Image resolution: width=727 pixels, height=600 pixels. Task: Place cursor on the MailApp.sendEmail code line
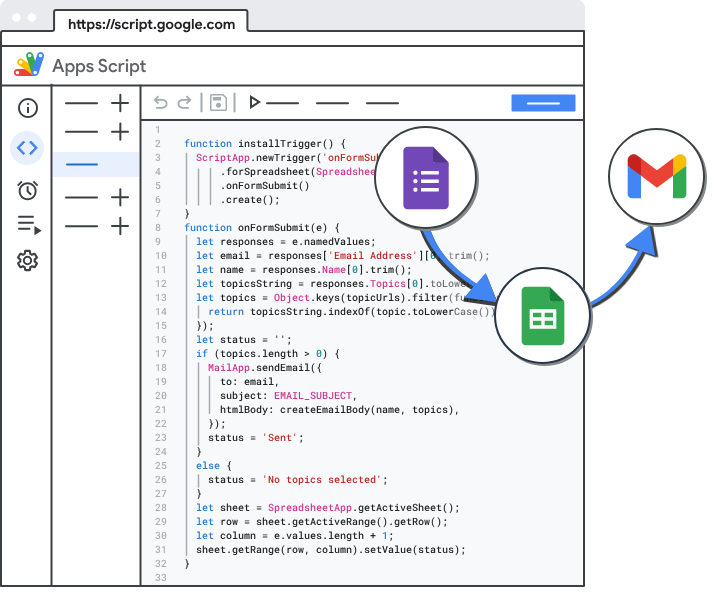point(263,367)
